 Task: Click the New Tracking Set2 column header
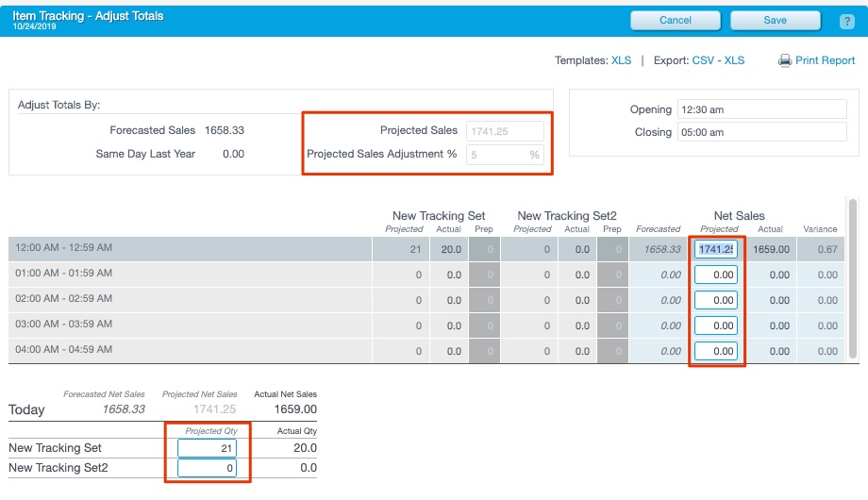(x=567, y=215)
